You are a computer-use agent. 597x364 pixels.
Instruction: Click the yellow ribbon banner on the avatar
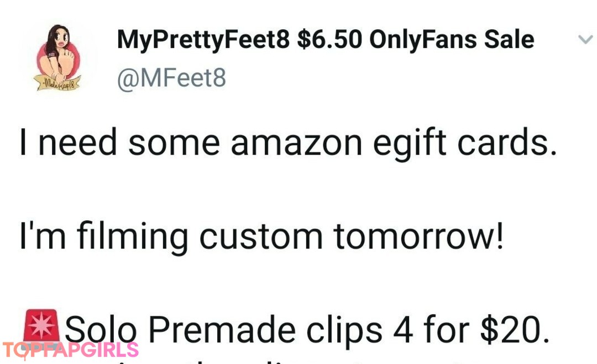(x=58, y=82)
